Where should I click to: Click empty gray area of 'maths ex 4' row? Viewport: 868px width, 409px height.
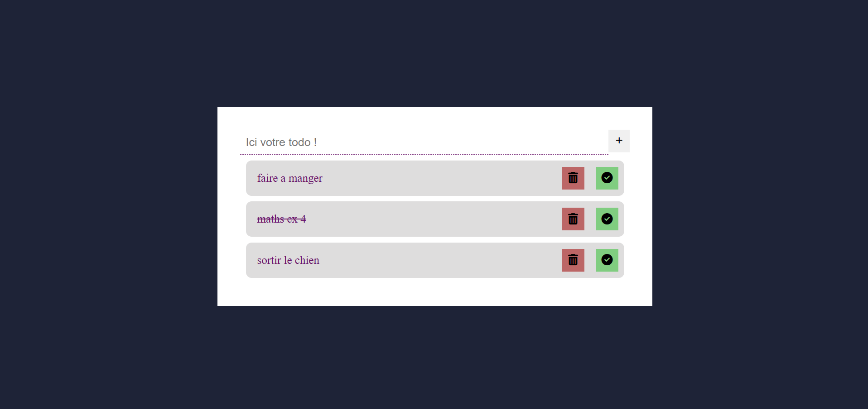click(433, 219)
